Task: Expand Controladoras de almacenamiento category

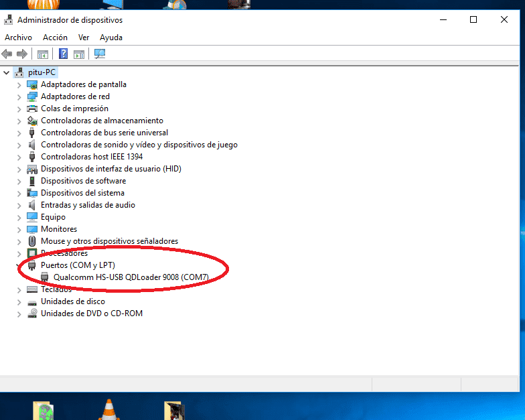Action: (19, 121)
